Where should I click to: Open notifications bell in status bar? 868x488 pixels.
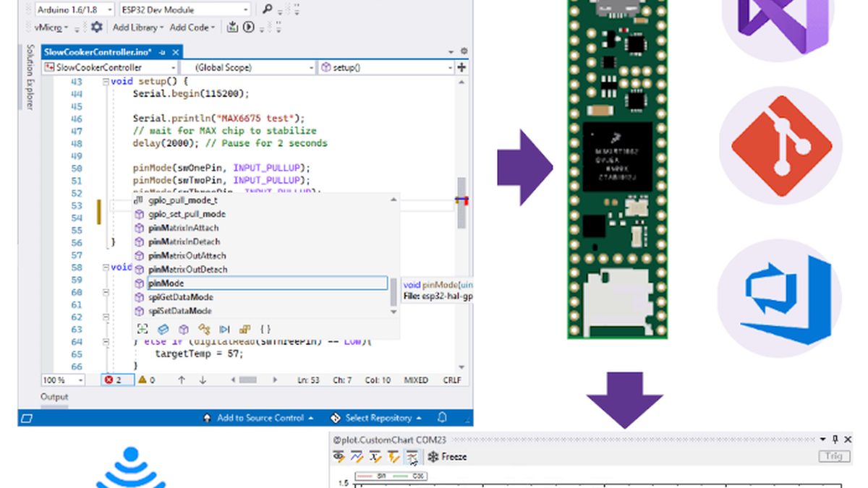point(443,417)
